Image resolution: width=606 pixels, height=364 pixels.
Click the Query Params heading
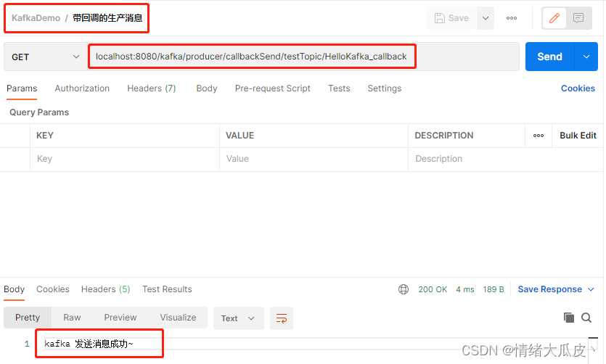39,112
